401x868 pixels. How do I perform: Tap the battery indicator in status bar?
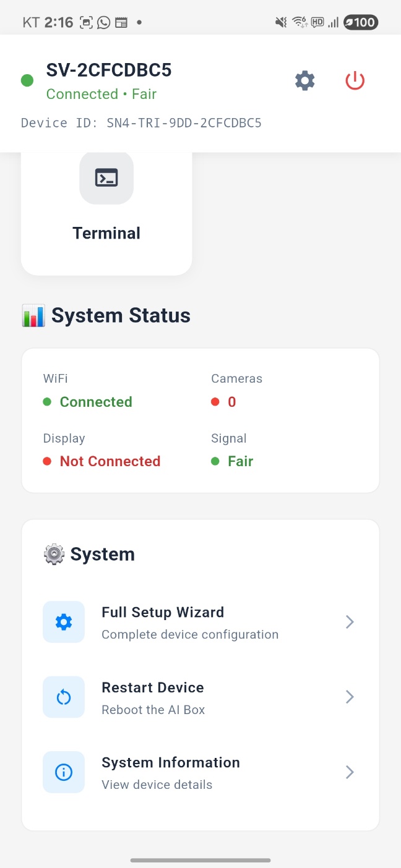coord(361,23)
